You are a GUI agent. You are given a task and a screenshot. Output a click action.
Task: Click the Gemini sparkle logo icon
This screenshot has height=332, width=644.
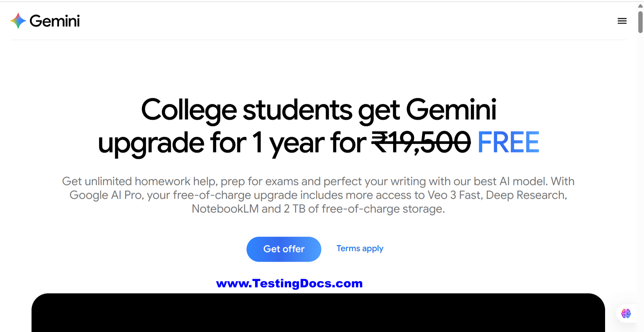[x=18, y=21]
